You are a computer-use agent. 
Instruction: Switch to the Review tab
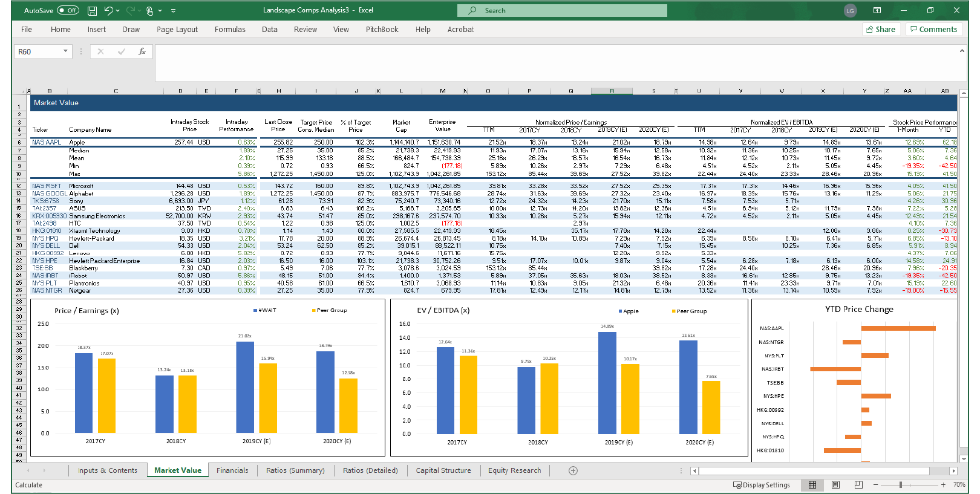click(305, 29)
